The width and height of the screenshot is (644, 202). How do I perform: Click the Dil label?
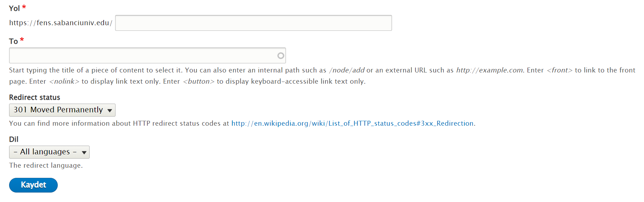coord(14,139)
